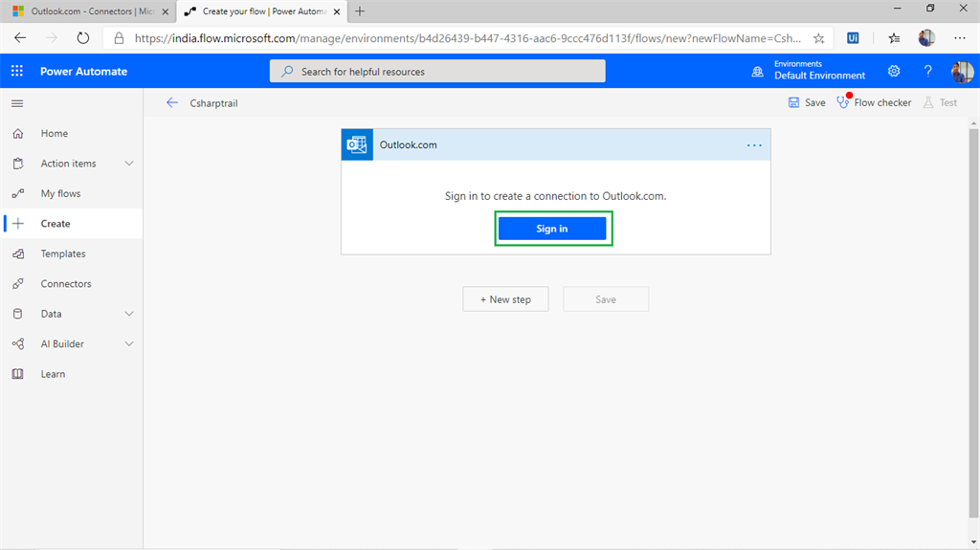Open the account profile picture in header
This screenshot has width=980, height=550.
tap(962, 71)
